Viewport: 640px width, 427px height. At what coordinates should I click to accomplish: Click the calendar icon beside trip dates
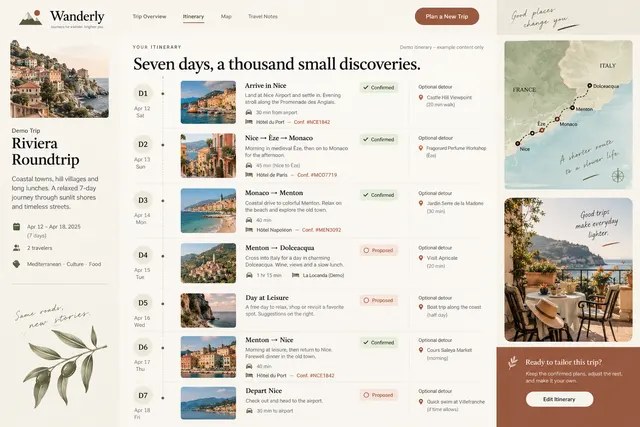point(16,227)
